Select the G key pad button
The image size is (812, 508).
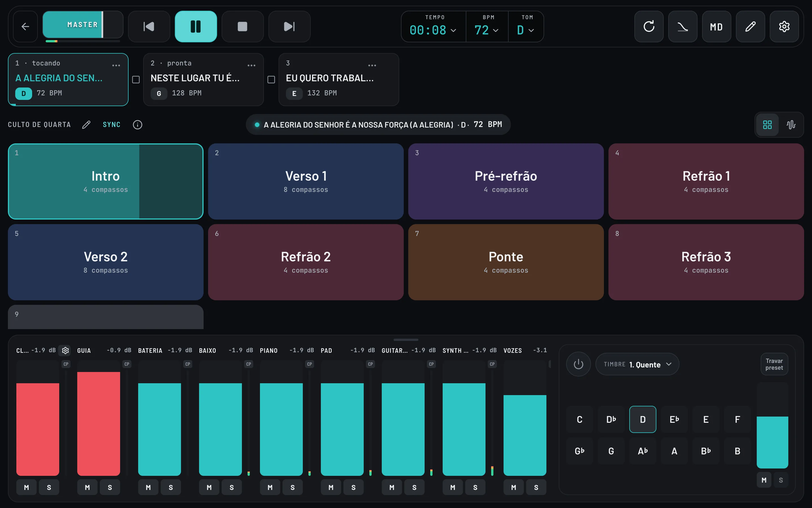point(611,451)
